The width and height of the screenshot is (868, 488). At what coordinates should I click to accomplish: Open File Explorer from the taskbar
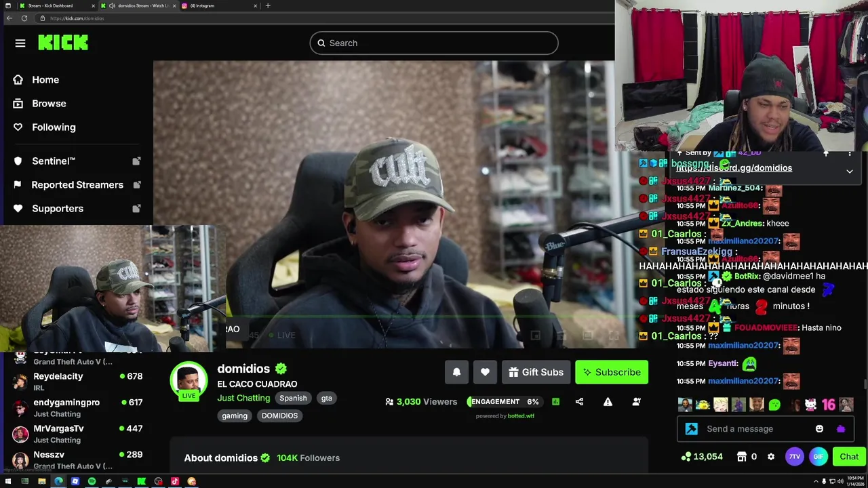coord(41,482)
